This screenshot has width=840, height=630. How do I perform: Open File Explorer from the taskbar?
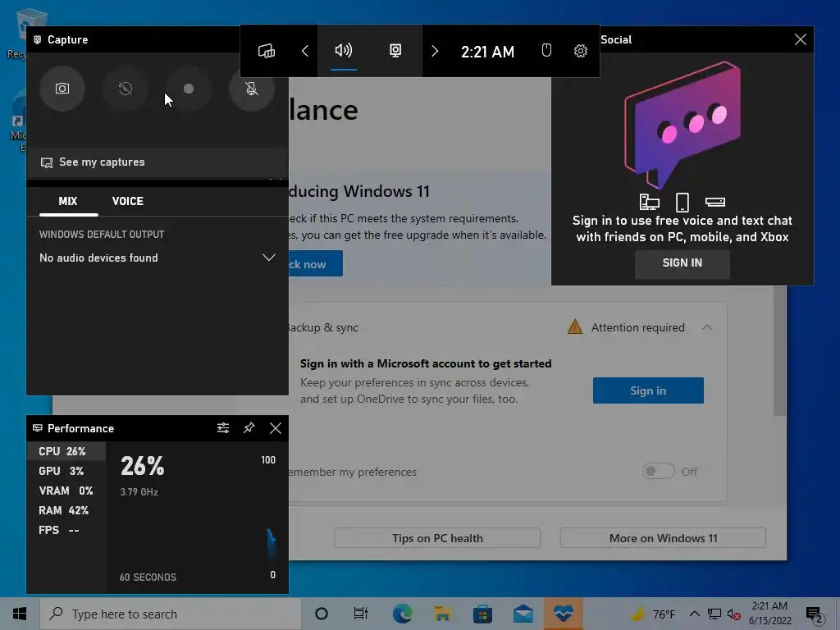[442, 614]
